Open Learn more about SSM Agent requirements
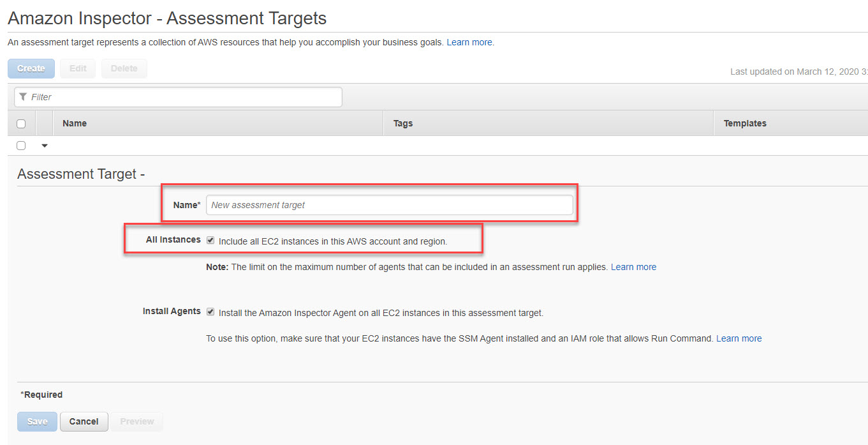 [739, 338]
